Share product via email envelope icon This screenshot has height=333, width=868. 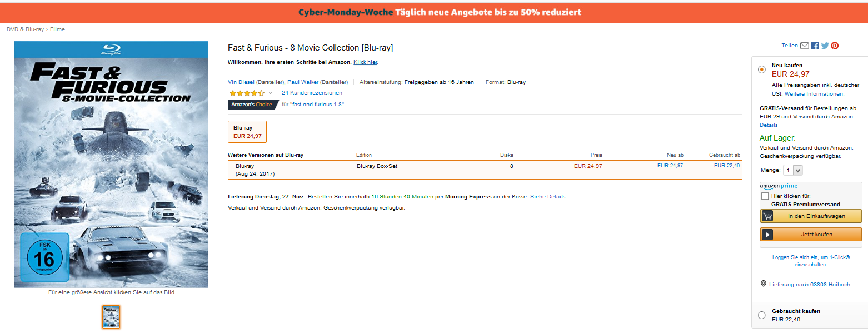click(804, 46)
